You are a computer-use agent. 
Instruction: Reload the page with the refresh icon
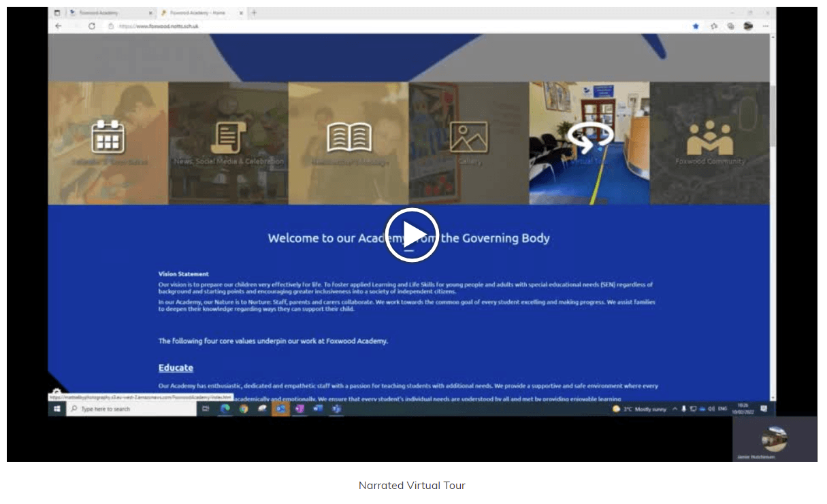pyautogui.click(x=92, y=26)
